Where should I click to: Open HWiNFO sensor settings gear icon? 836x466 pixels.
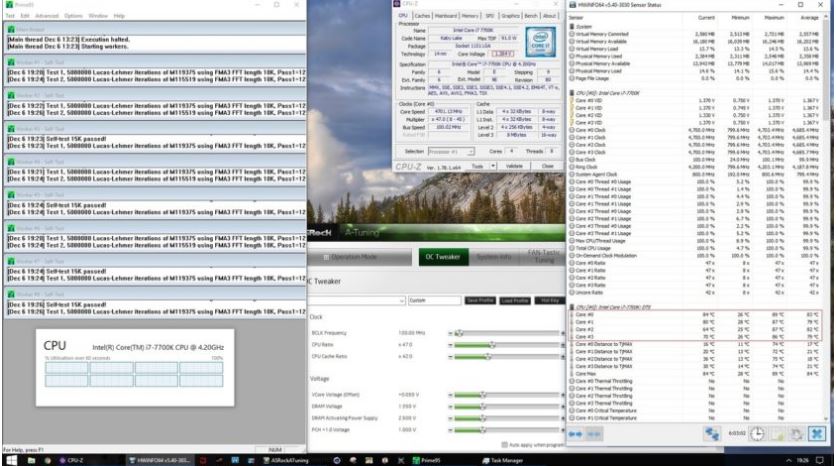click(796, 434)
